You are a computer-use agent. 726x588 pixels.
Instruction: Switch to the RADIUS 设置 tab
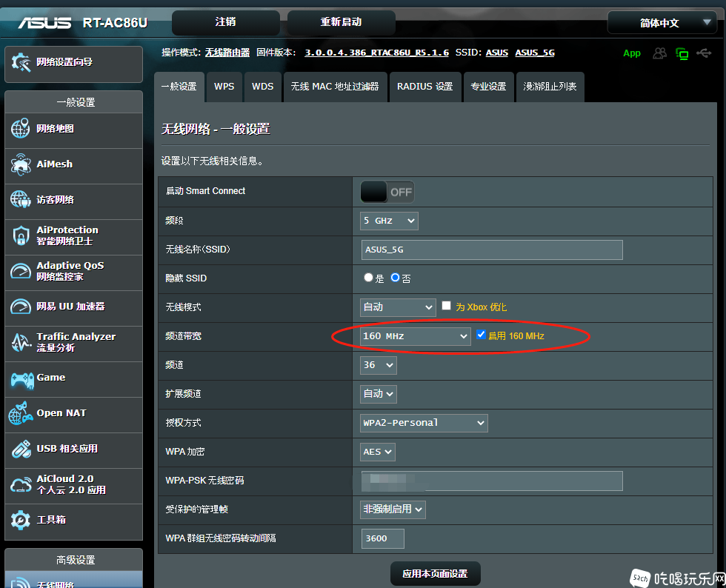(425, 87)
